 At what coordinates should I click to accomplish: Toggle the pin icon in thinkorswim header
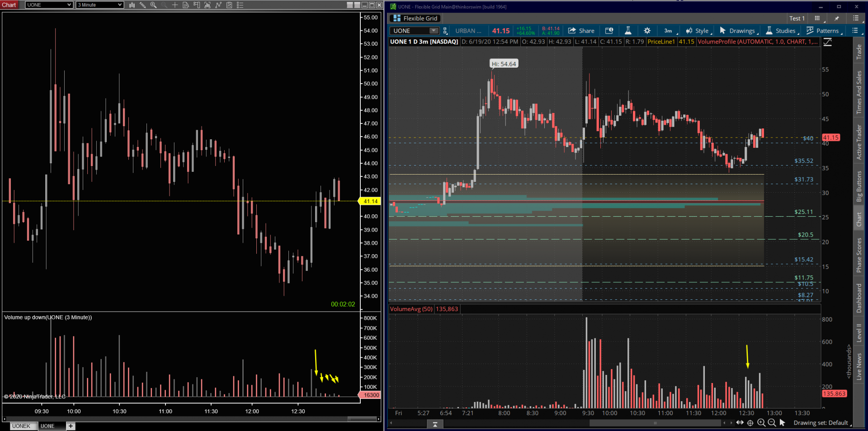837,18
